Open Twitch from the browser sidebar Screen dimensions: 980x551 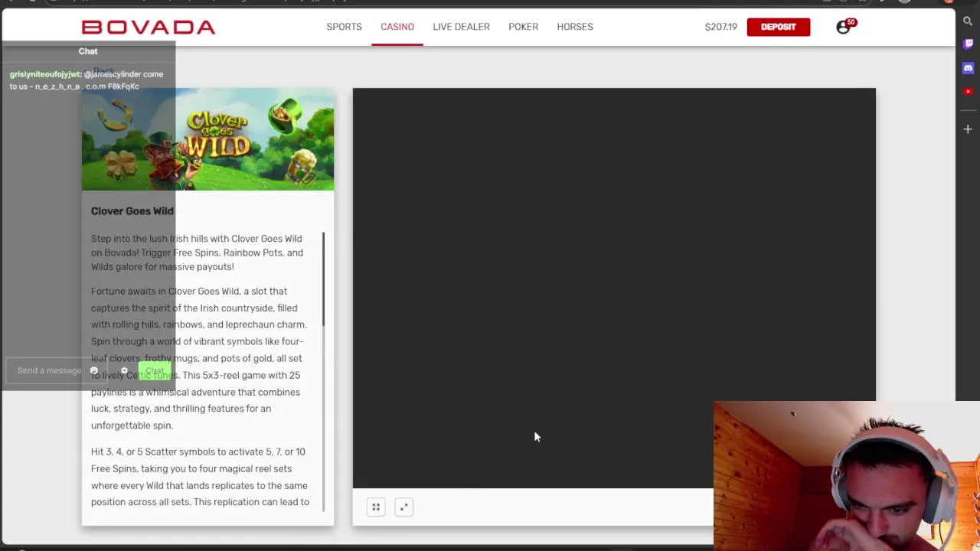tap(968, 44)
